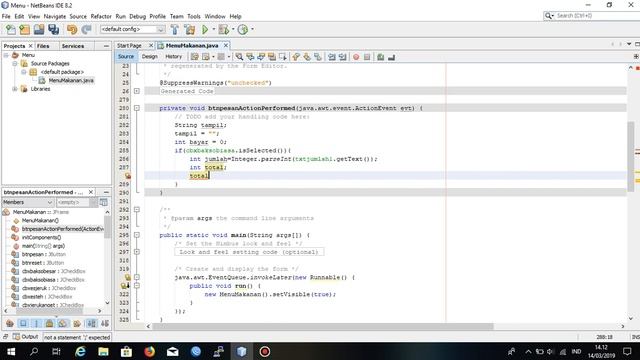The image size is (640, 360).
Task: Select initComponents() in Navigator
Action: (41, 238)
